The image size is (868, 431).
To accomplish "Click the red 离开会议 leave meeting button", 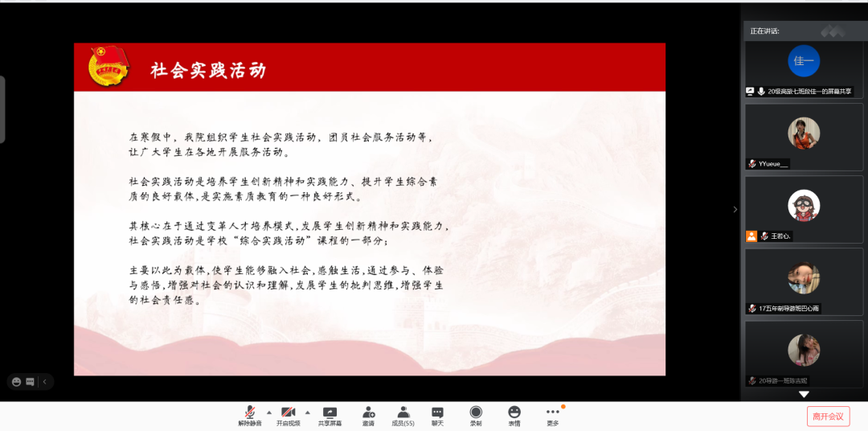I will (x=828, y=417).
